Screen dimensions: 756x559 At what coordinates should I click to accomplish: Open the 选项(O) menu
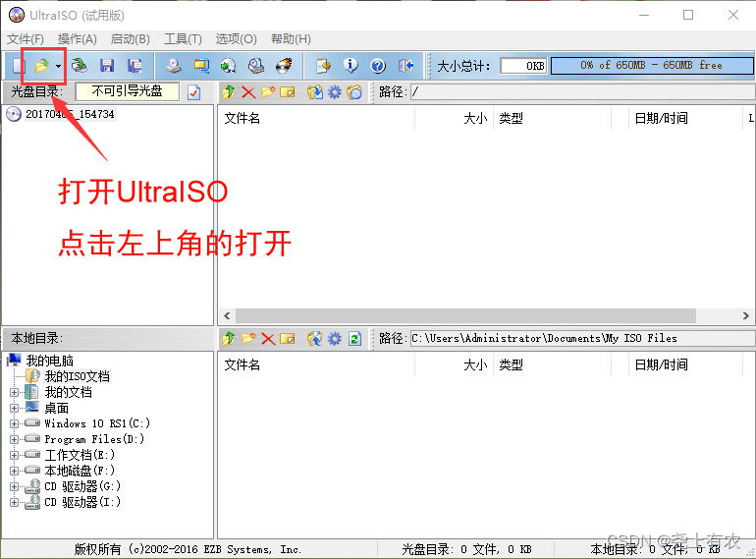236,39
